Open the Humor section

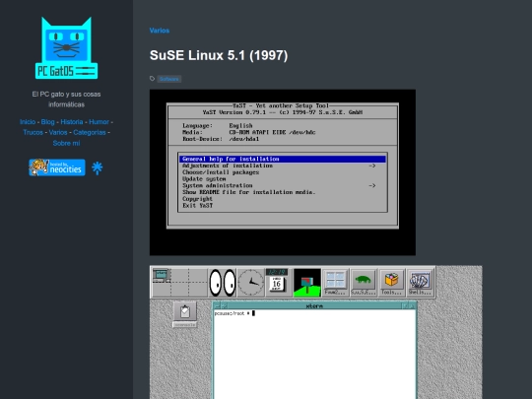[x=100, y=122]
